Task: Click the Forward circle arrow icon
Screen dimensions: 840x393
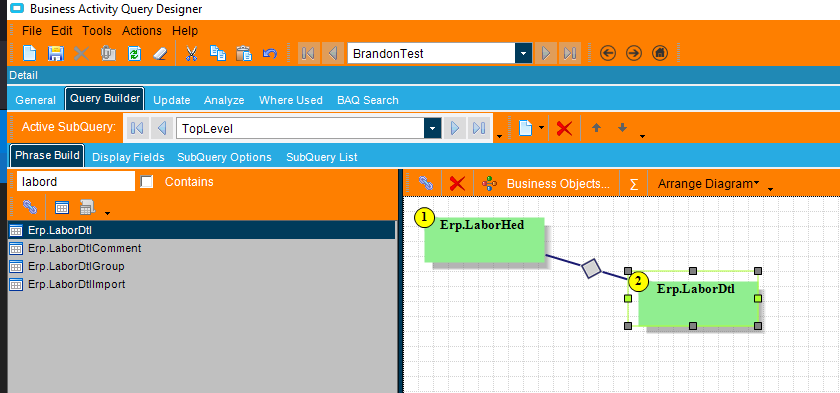Action: (634, 54)
